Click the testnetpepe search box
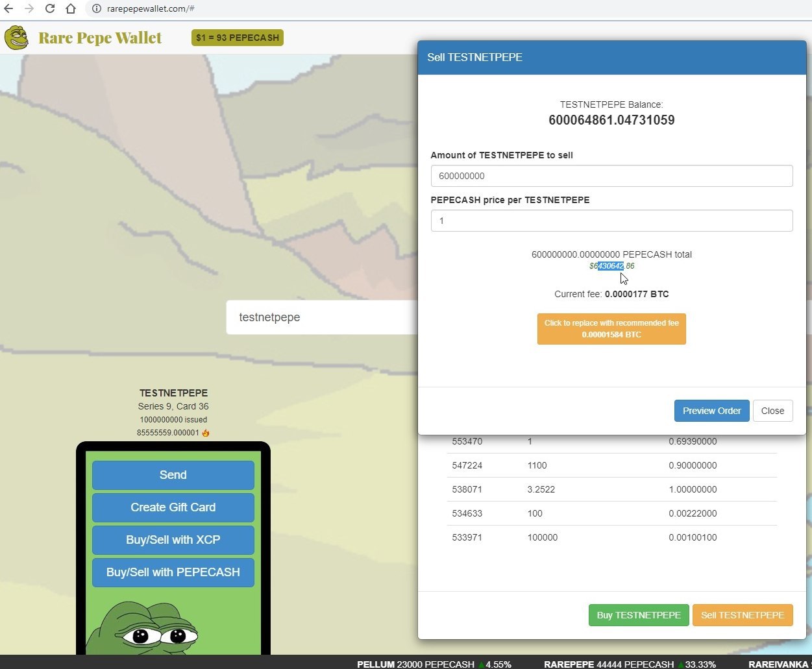Viewport: 812px width, 669px height. tap(322, 317)
